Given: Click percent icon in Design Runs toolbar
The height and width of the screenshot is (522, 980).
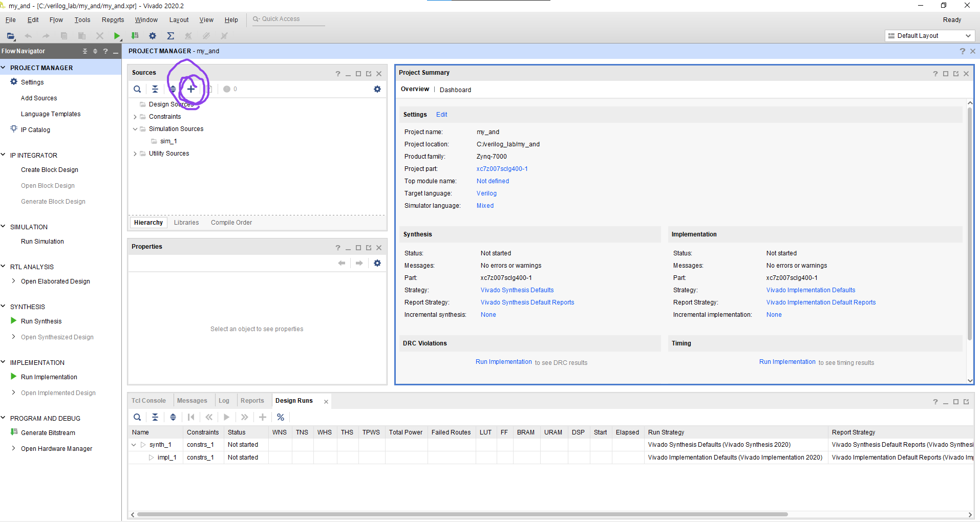Looking at the screenshot, I should click(281, 417).
